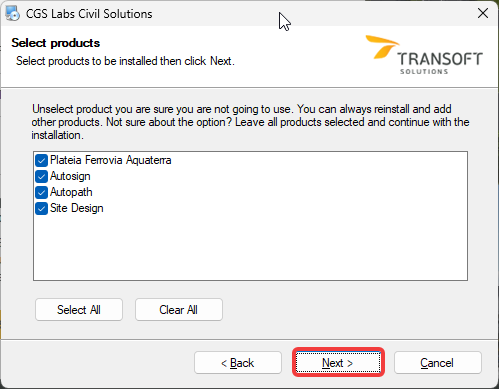The image size is (499, 389).
Task: Click the Autosign product name text
Action: pos(70,176)
